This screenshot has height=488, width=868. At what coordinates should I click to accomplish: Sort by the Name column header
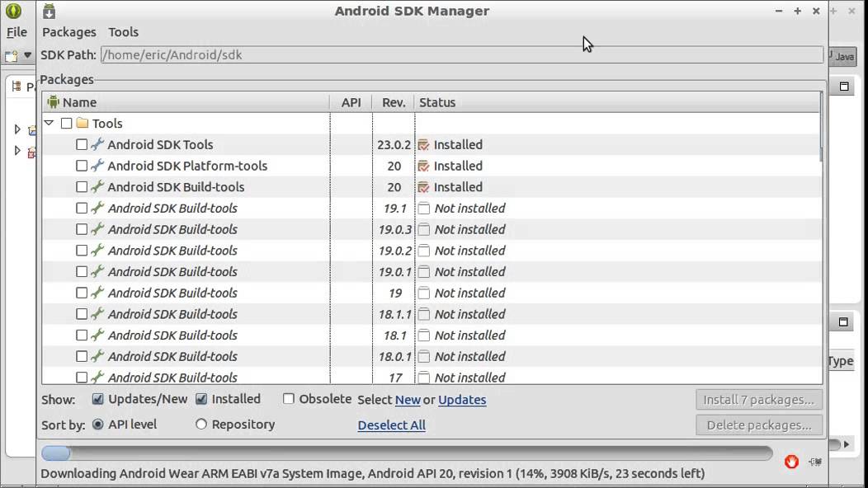tap(186, 102)
